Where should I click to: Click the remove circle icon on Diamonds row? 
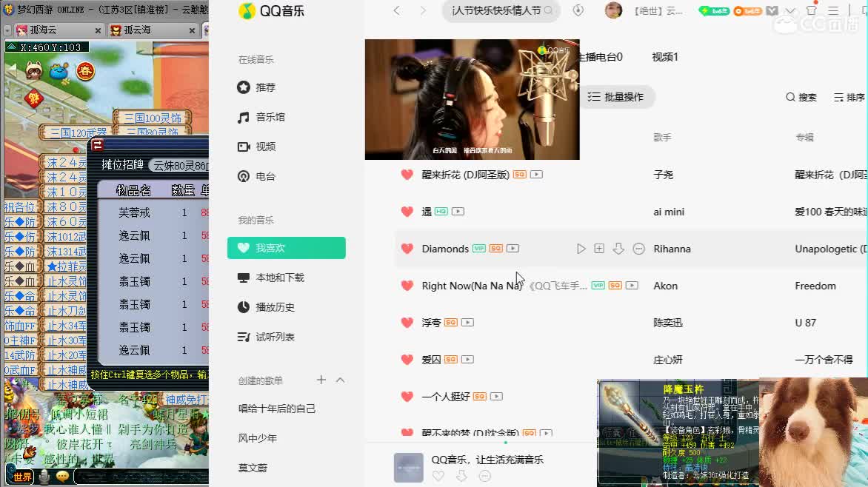[638, 249]
